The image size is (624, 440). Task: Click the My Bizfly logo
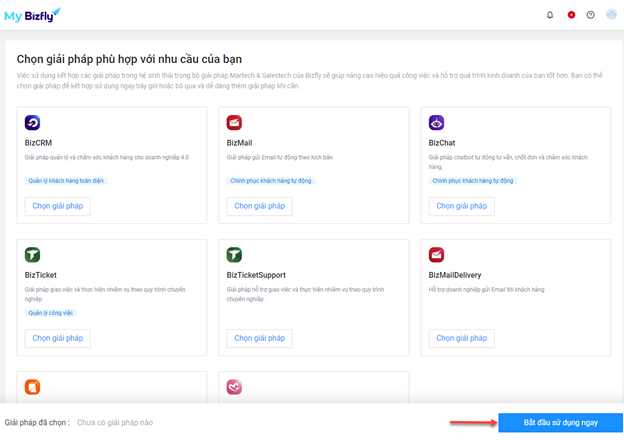(x=32, y=15)
